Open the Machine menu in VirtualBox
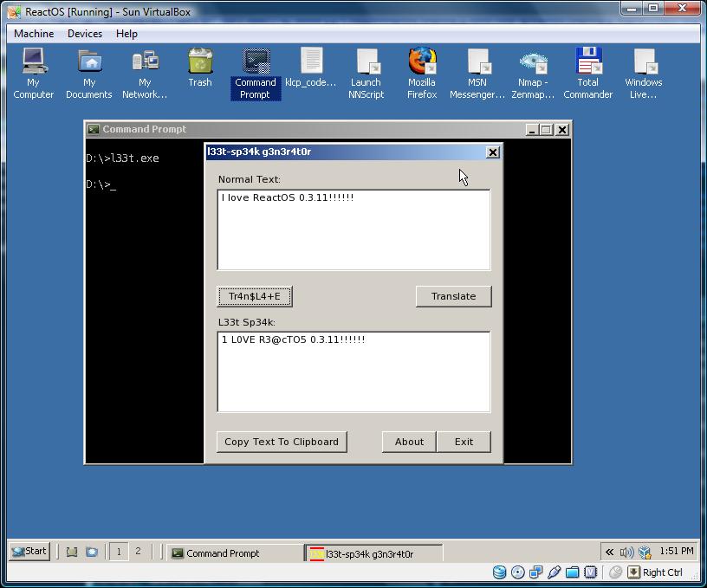707x588 pixels. tap(34, 34)
